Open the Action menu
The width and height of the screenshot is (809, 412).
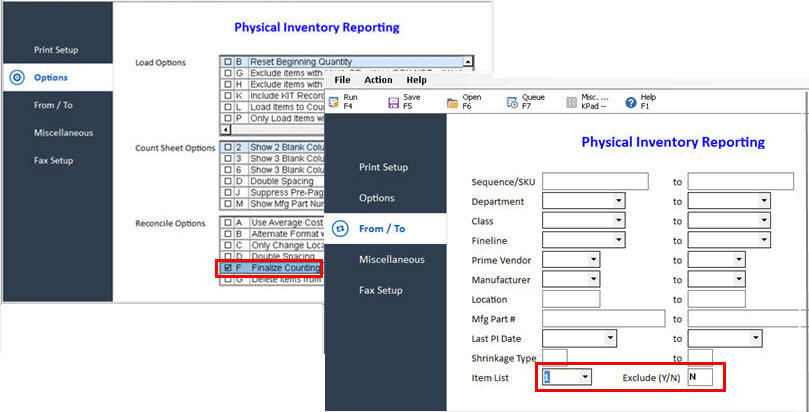(x=378, y=80)
